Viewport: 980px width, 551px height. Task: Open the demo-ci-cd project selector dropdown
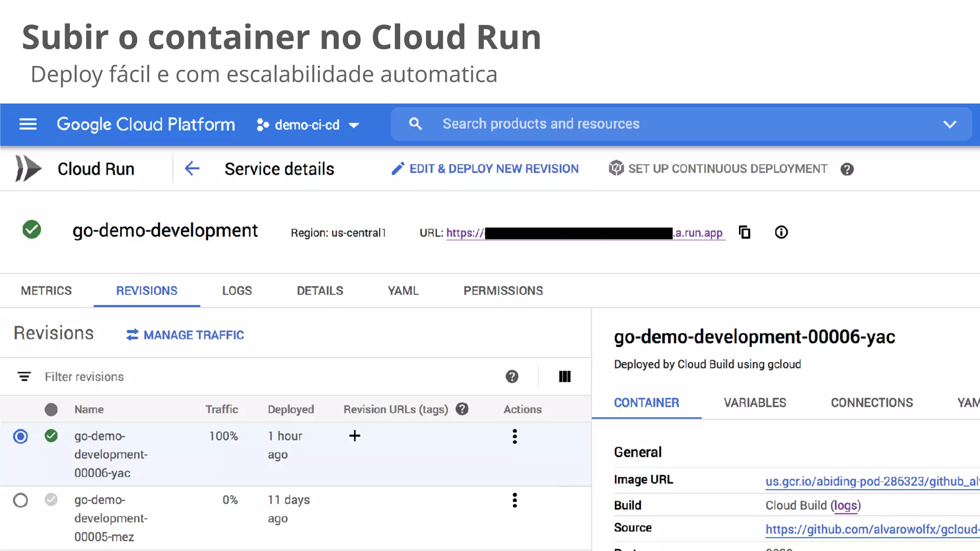pos(308,125)
